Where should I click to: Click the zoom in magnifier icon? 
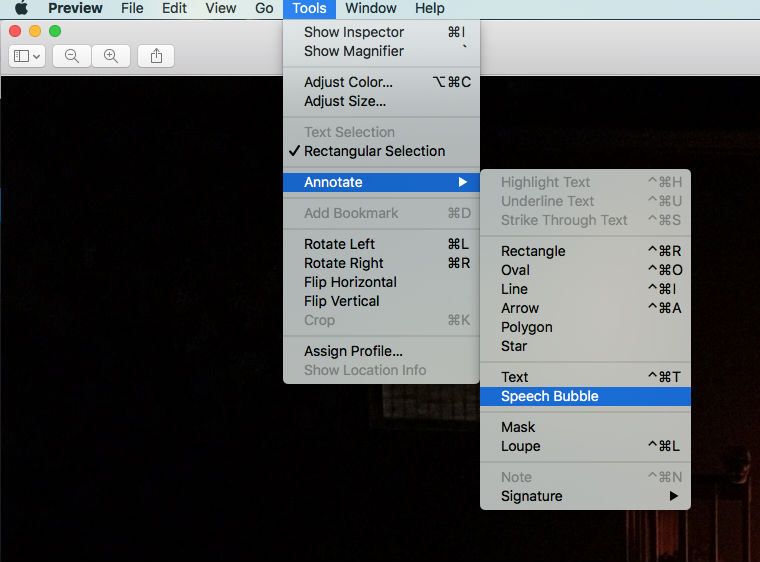111,56
